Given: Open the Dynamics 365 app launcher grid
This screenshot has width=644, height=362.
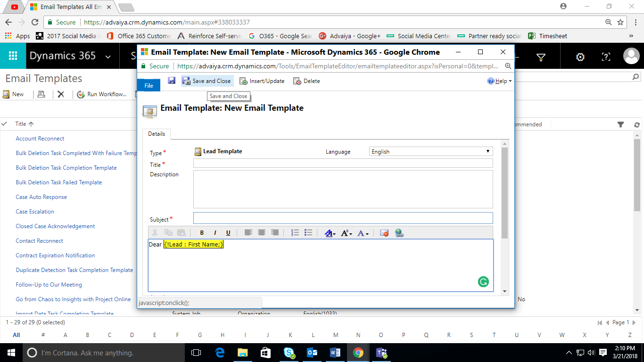Looking at the screenshot, I should tap(13, 56).
